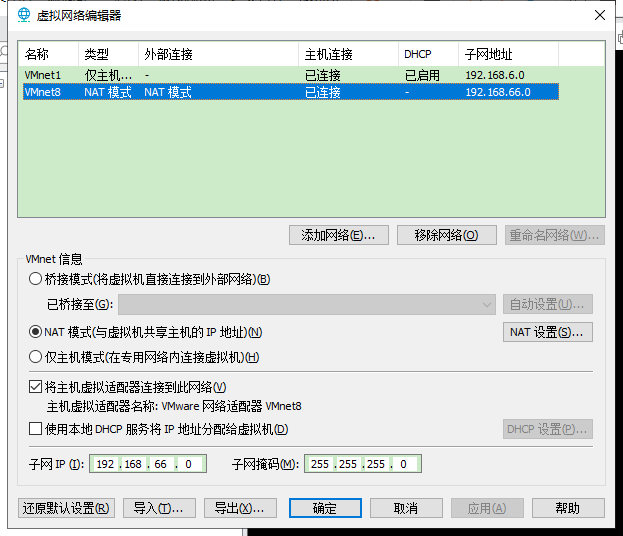Click 已启用 DHCP cell of VMnet1
Viewport: 623px width, 536px height.
click(422, 75)
